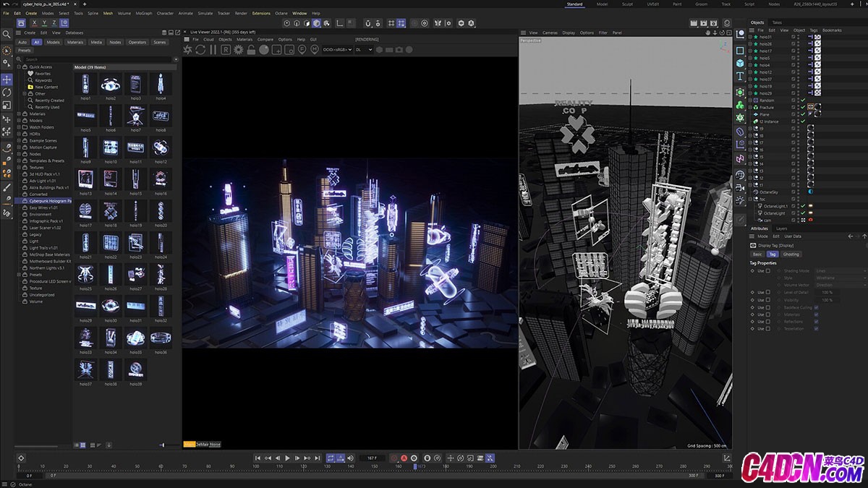Open the DL render kernel dropdown
The width and height of the screenshot is (868, 488).
tap(364, 49)
